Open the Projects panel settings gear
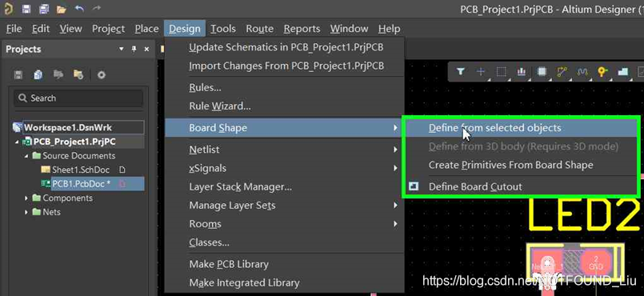 point(102,75)
